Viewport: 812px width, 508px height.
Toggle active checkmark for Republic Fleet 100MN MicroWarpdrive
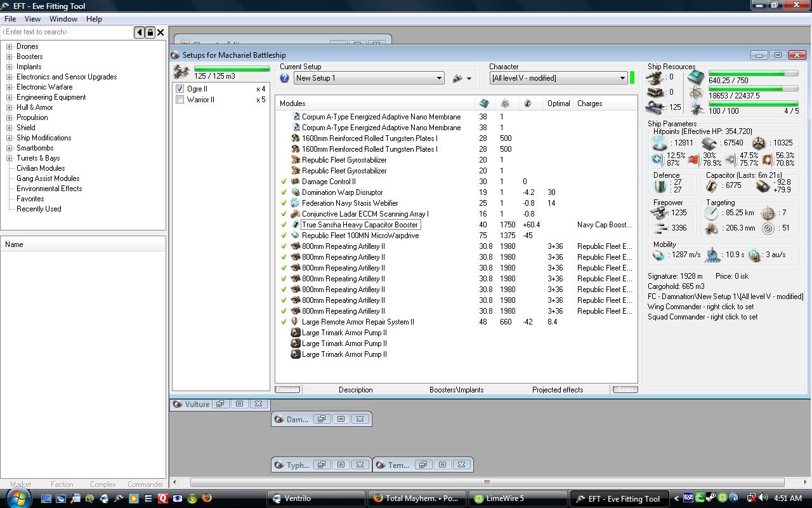[x=284, y=236]
